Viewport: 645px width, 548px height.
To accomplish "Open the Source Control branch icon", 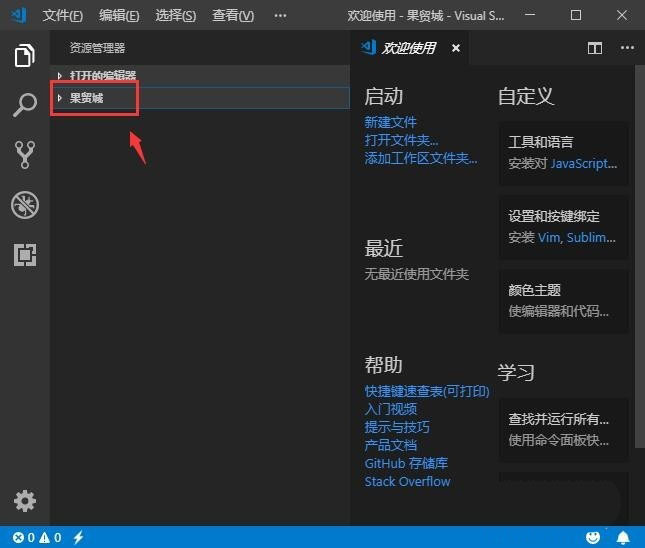I will 25,155.
